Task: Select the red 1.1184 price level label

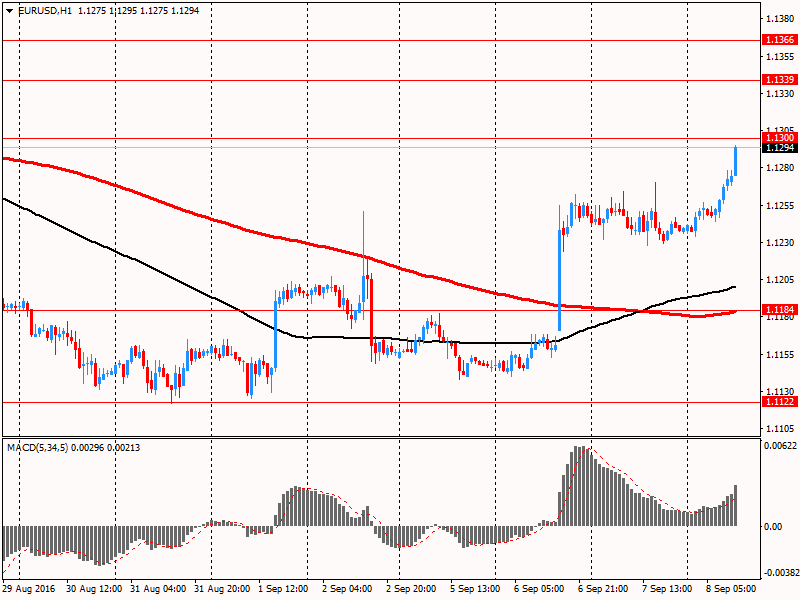Action: point(780,310)
